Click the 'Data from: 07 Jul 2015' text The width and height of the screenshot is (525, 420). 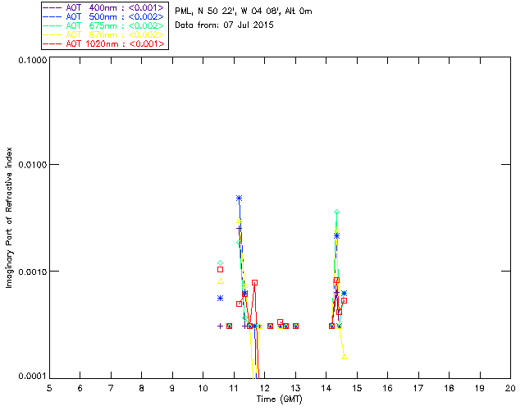(224, 25)
